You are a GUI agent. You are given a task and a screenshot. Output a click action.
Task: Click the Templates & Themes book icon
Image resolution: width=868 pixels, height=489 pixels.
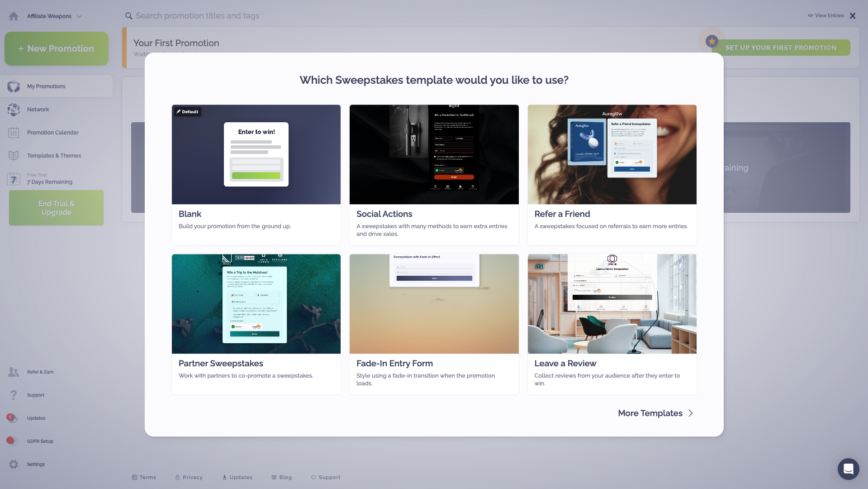point(14,156)
